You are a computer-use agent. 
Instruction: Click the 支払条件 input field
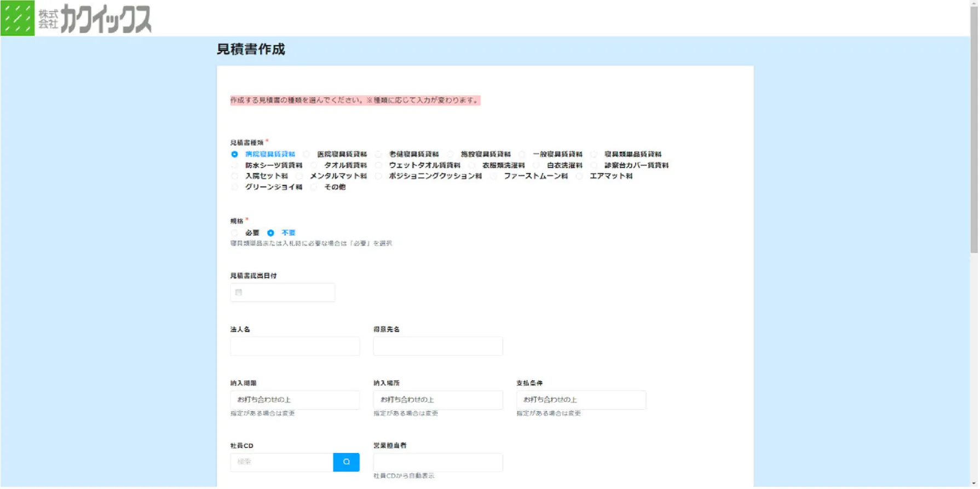(x=580, y=400)
